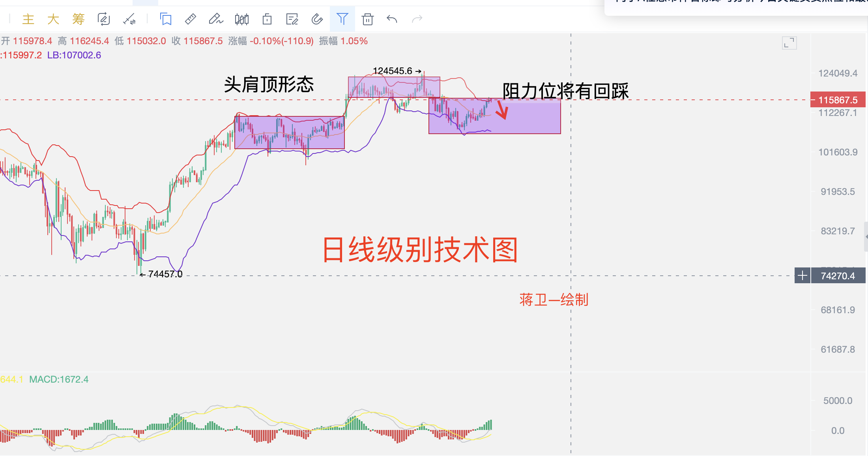The image size is (868, 456).
Task: Select the trend-line swap tool icon
Action: 129,19
